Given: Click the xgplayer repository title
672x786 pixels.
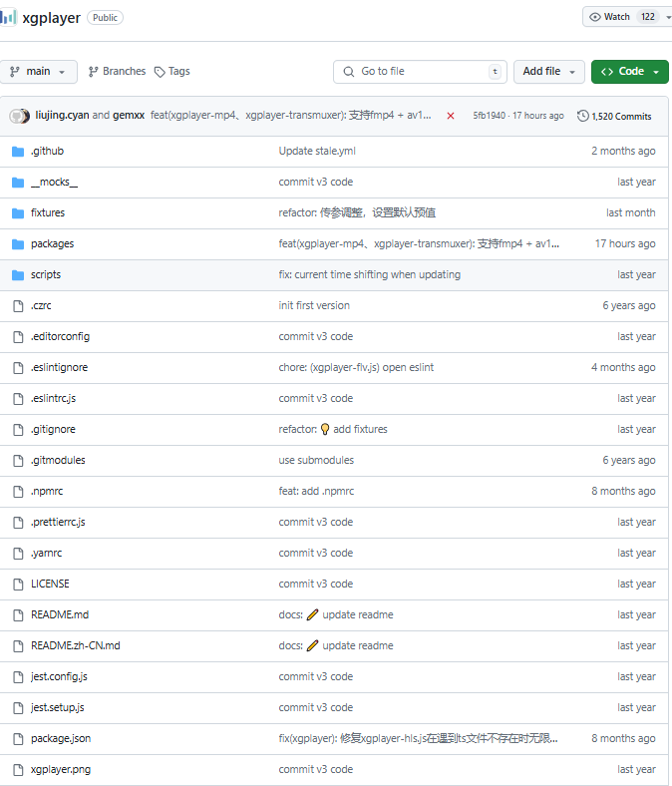Looking at the screenshot, I should [x=51, y=18].
